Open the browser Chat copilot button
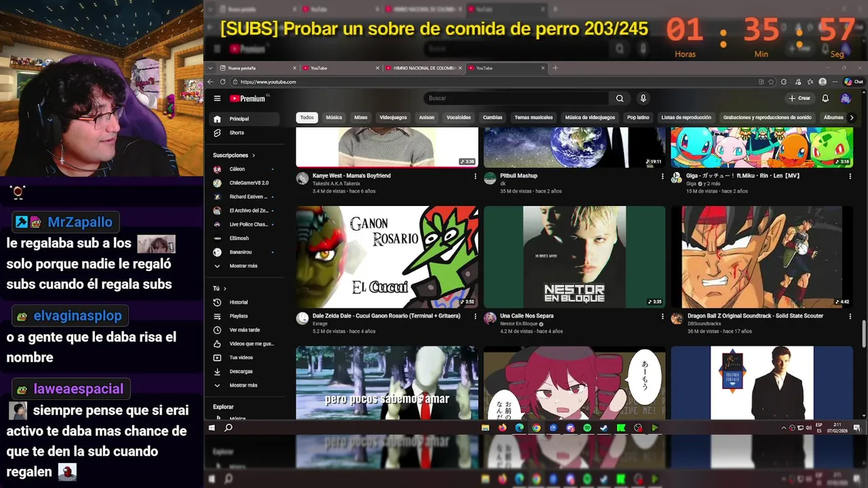 (x=854, y=82)
